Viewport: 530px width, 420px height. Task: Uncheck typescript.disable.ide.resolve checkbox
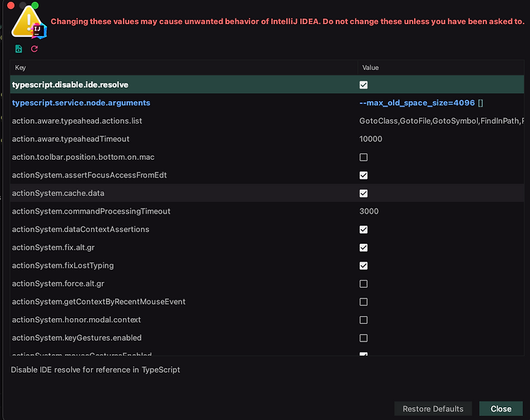point(363,85)
